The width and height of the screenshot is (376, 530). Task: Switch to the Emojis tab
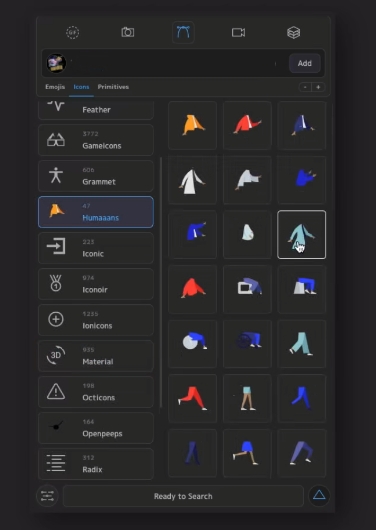[55, 87]
